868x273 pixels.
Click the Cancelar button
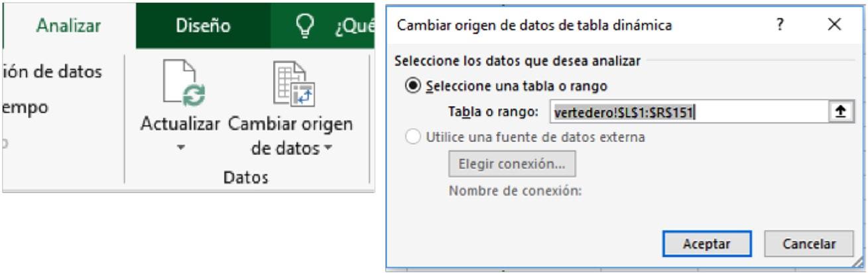(x=809, y=244)
